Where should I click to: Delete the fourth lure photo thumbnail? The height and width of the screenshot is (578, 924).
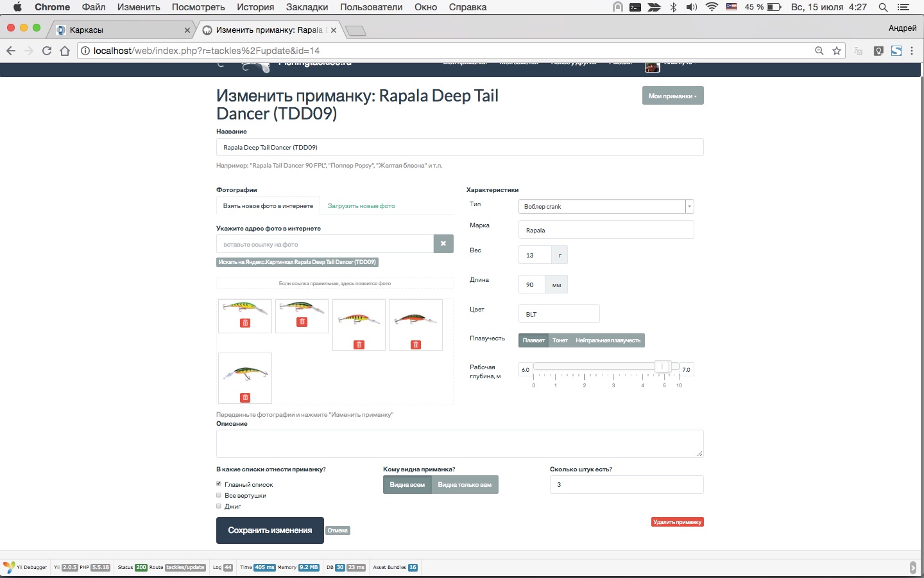click(416, 345)
